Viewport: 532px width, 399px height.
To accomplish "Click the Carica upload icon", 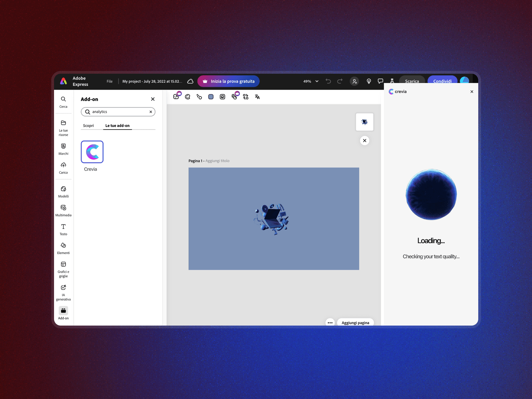I will click(63, 165).
